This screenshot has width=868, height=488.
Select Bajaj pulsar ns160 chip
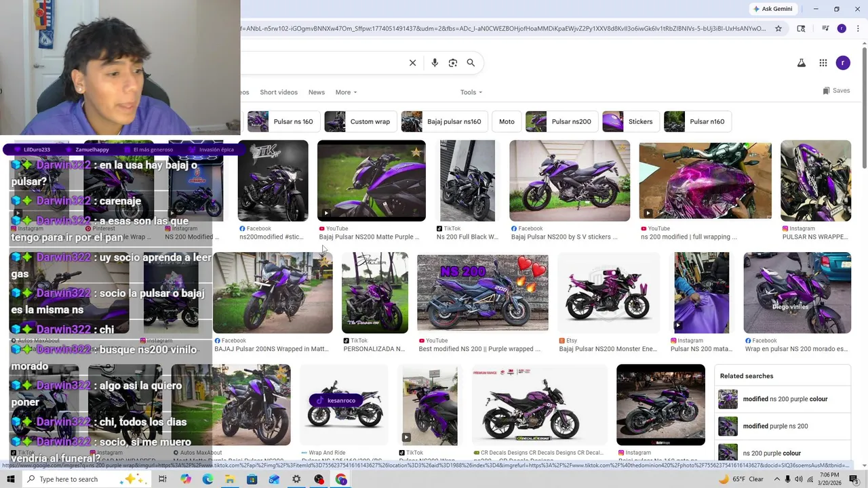click(x=443, y=122)
